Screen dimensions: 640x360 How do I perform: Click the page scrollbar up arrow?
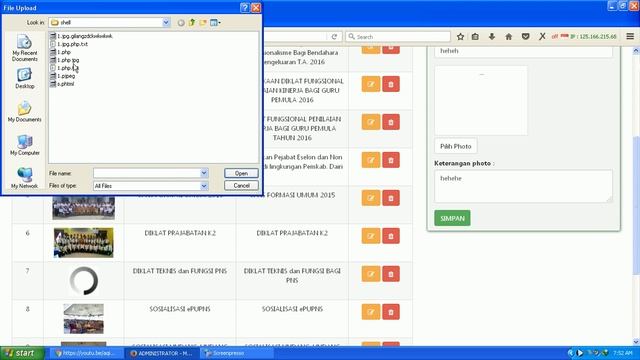click(x=636, y=51)
